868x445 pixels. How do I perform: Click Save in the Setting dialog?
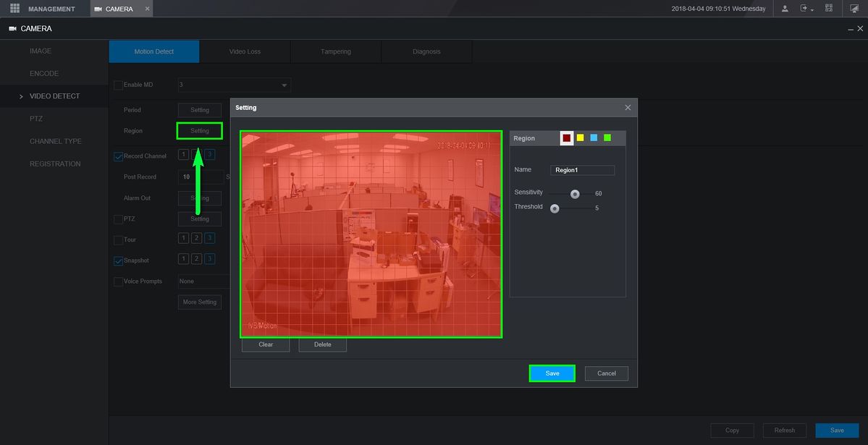point(552,373)
